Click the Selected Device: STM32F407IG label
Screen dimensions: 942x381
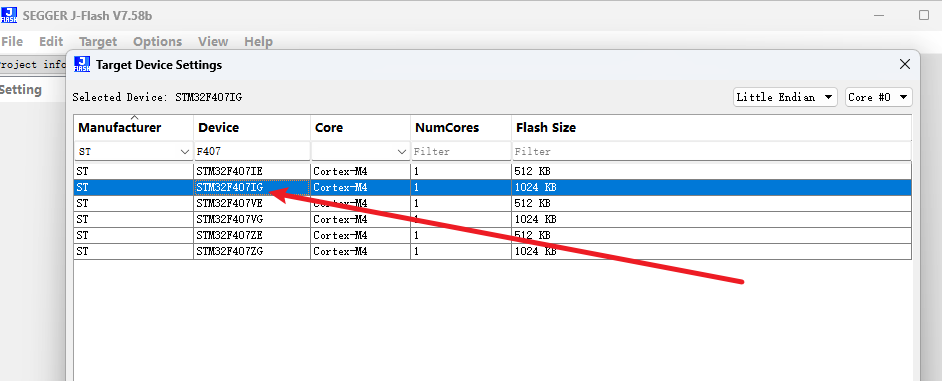point(157,97)
